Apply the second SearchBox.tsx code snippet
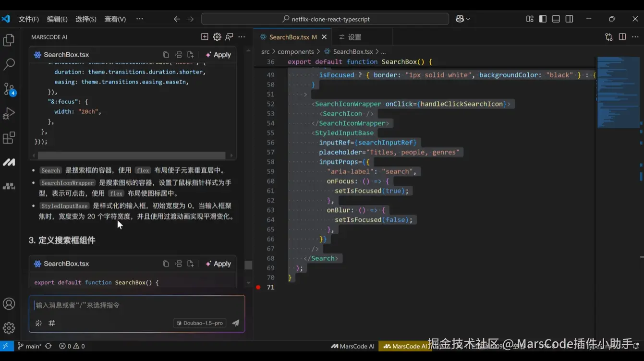Viewport: 644px width, 361px height. (x=218, y=264)
